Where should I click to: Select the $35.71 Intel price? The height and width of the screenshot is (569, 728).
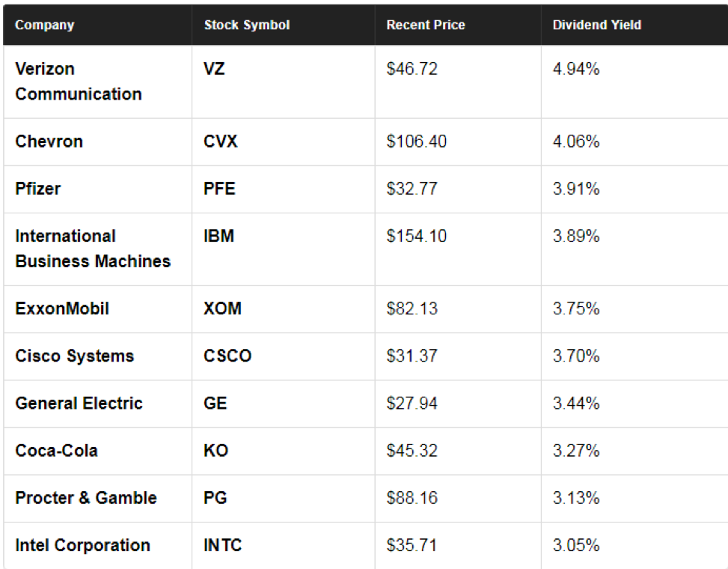(x=412, y=545)
